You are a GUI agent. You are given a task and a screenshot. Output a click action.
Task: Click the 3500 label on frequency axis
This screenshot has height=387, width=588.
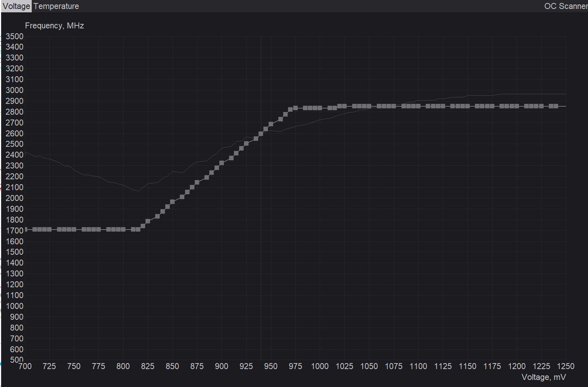coord(15,36)
